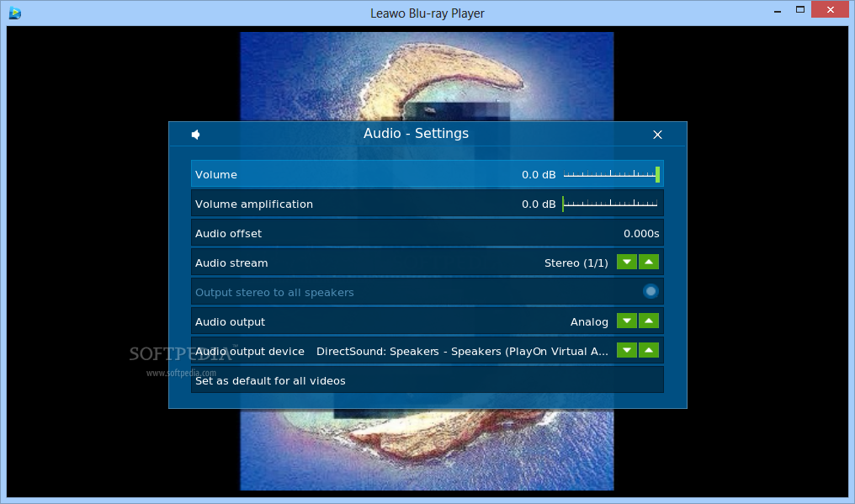Select the Audio offset row
Image resolution: width=855 pixels, height=504 pixels.
(427, 233)
